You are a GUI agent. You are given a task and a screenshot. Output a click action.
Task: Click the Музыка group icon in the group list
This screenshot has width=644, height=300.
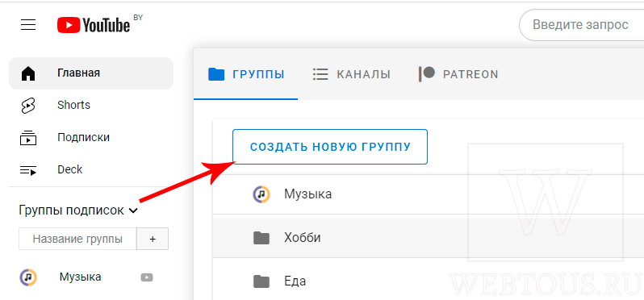[x=261, y=194]
